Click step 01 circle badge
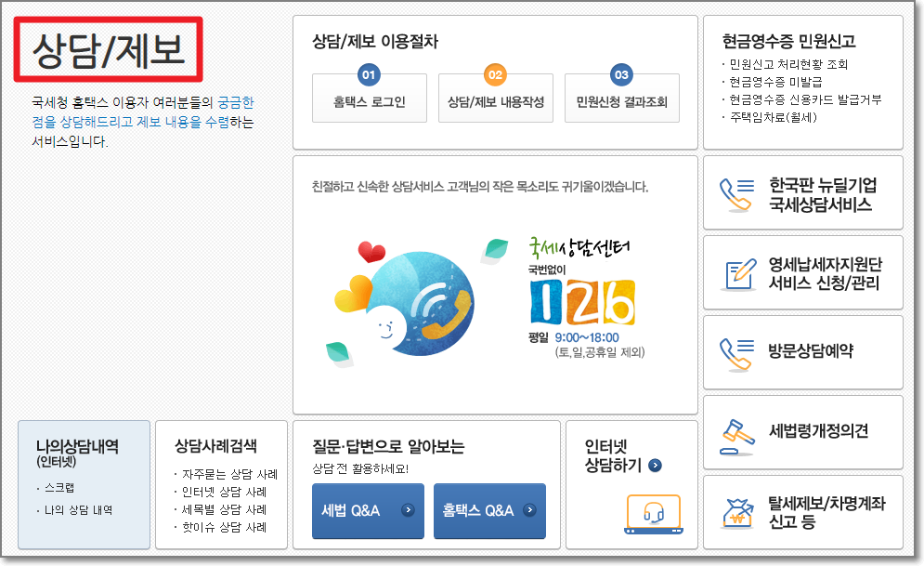Viewport: 924px width, 566px height. click(x=369, y=75)
